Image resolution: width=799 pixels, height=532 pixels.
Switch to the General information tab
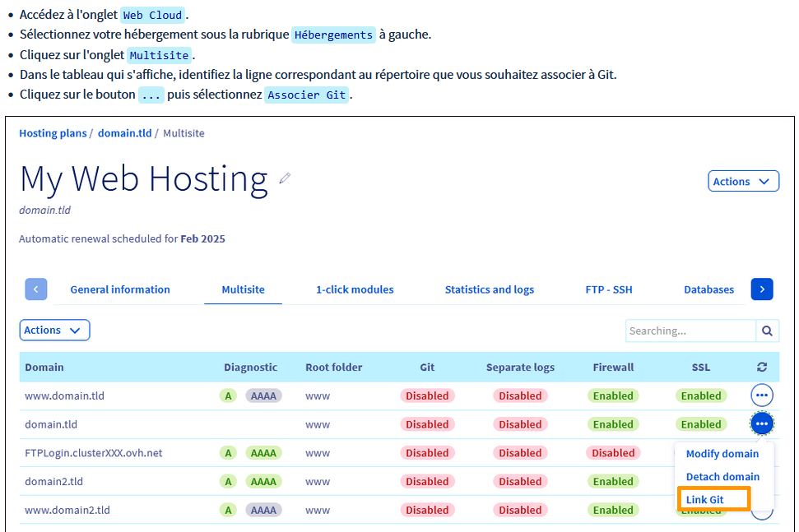(x=120, y=289)
